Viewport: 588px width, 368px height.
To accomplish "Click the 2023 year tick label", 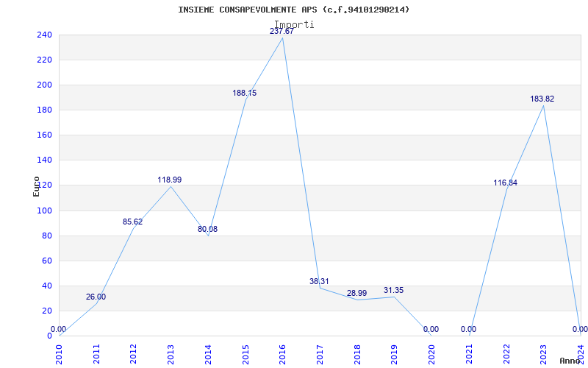I will (543, 354).
